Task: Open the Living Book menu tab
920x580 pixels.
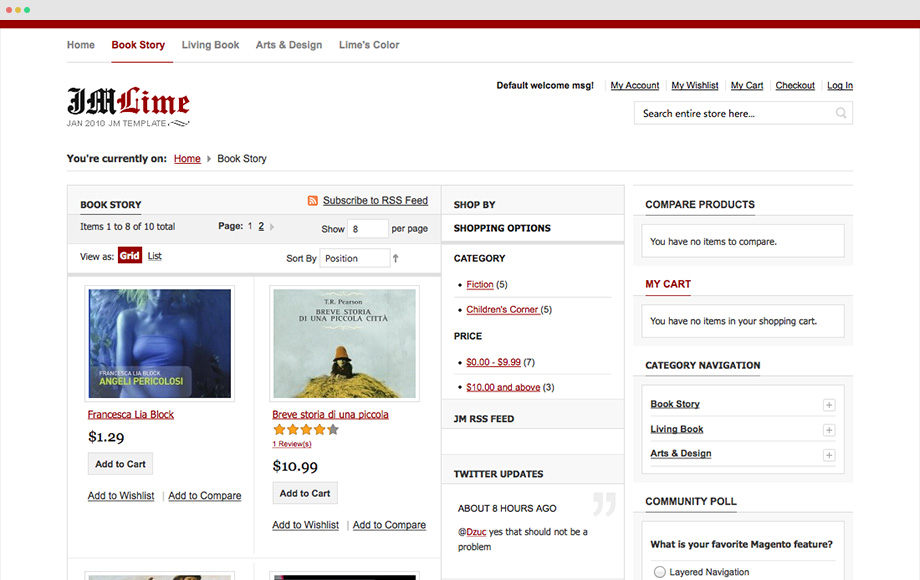Action: click(x=210, y=45)
